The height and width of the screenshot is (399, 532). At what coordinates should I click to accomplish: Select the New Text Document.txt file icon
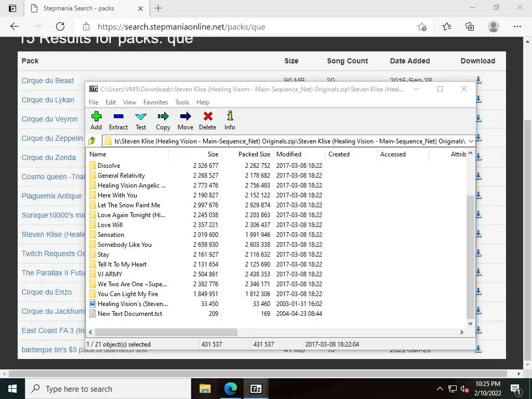click(x=92, y=313)
